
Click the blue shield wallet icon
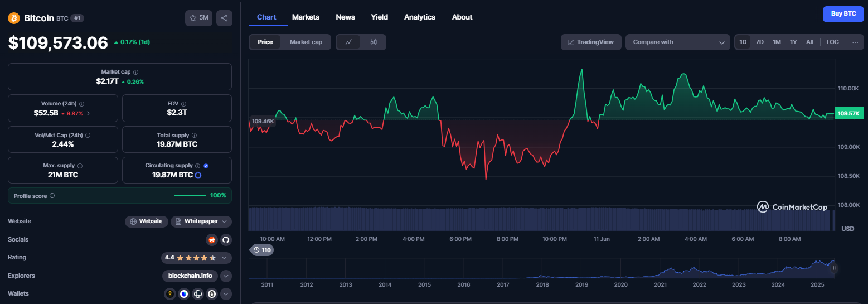[184, 293]
